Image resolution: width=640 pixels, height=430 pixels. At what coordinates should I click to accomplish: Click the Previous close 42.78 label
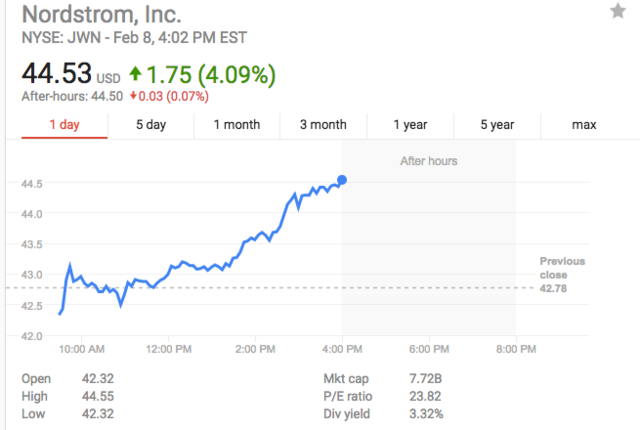click(562, 274)
